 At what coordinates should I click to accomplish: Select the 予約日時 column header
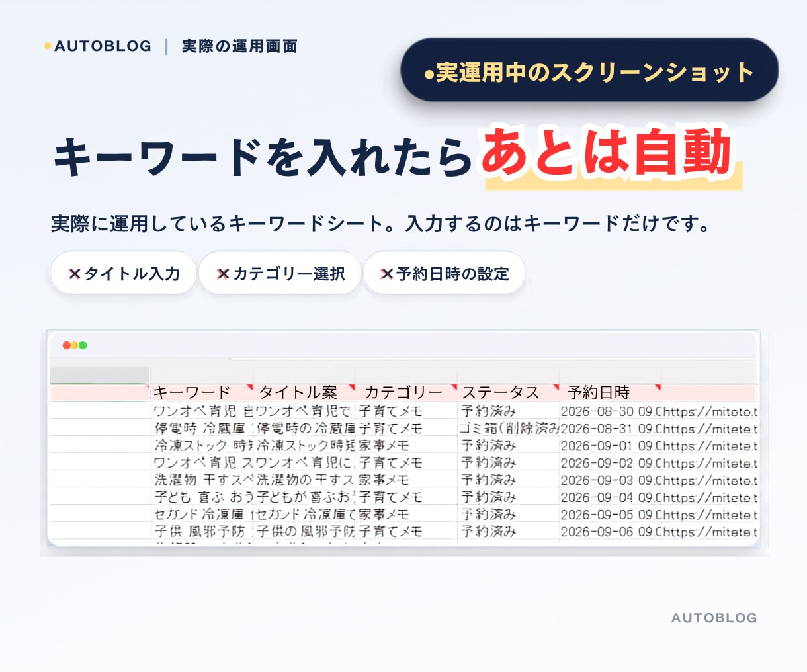click(610, 392)
